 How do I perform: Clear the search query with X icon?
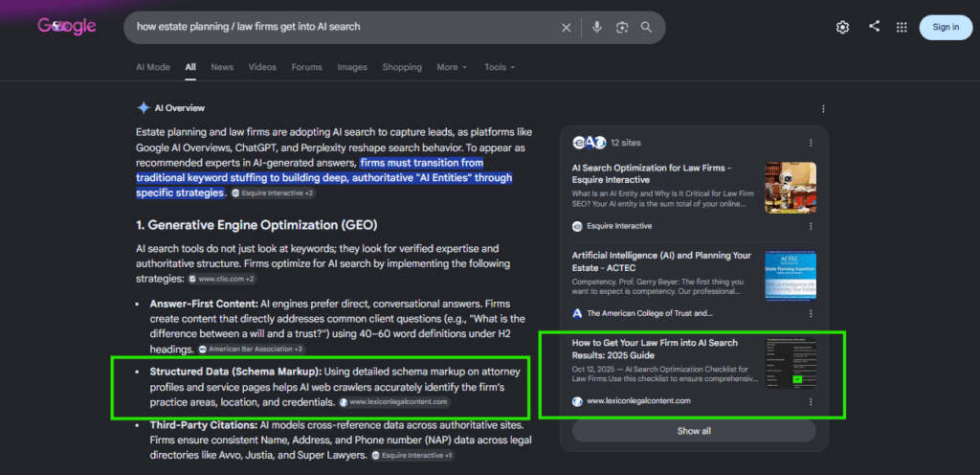tap(567, 28)
